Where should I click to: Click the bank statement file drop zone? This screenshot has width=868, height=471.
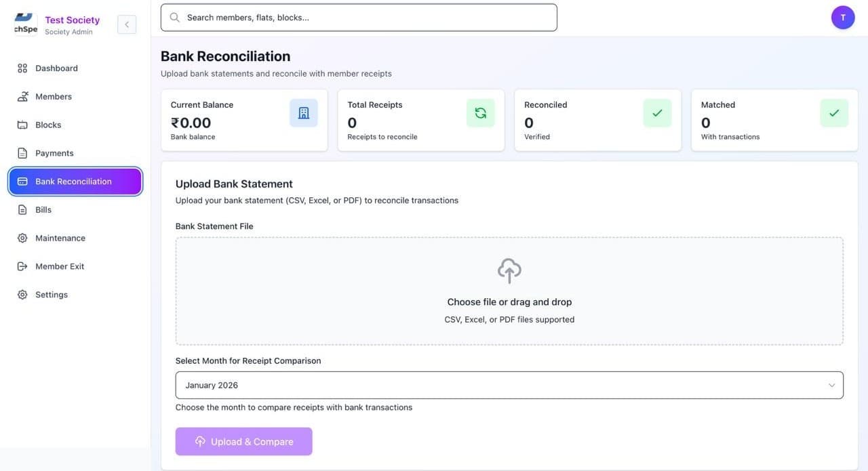click(x=509, y=291)
